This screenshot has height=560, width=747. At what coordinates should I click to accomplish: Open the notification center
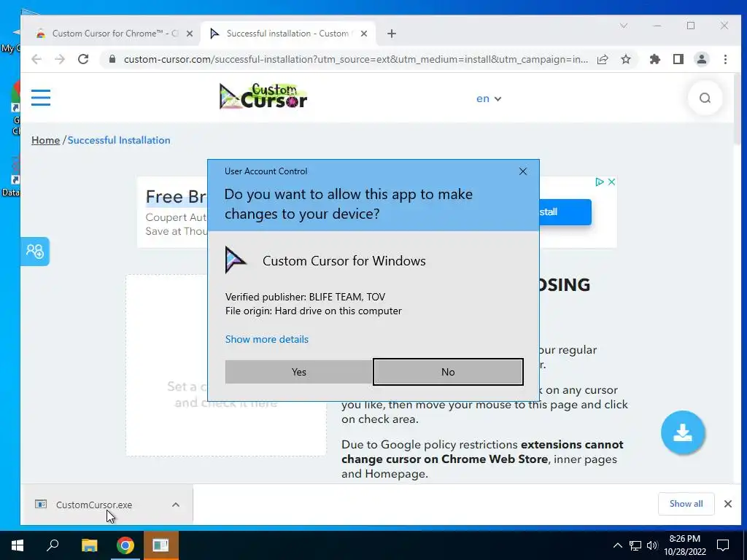tap(723, 545)
